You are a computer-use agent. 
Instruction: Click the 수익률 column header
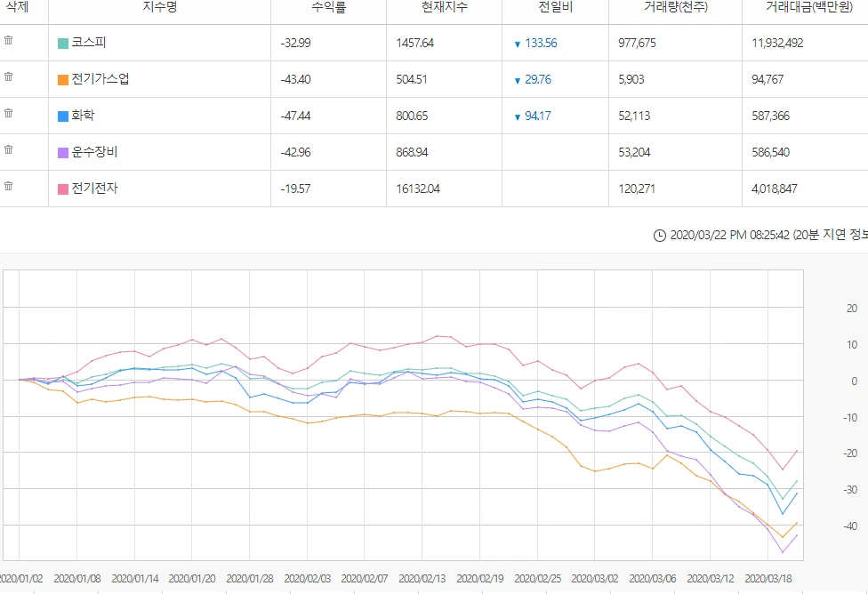point(329,6)
